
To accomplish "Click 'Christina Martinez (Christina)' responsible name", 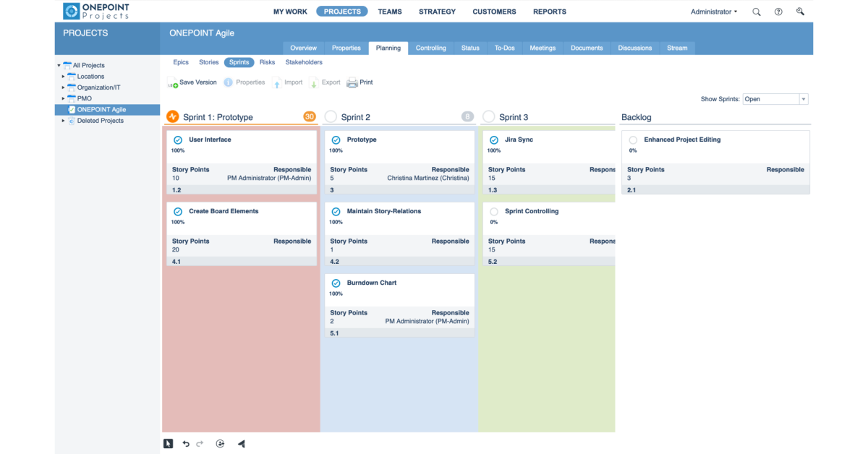I will 428,178.
